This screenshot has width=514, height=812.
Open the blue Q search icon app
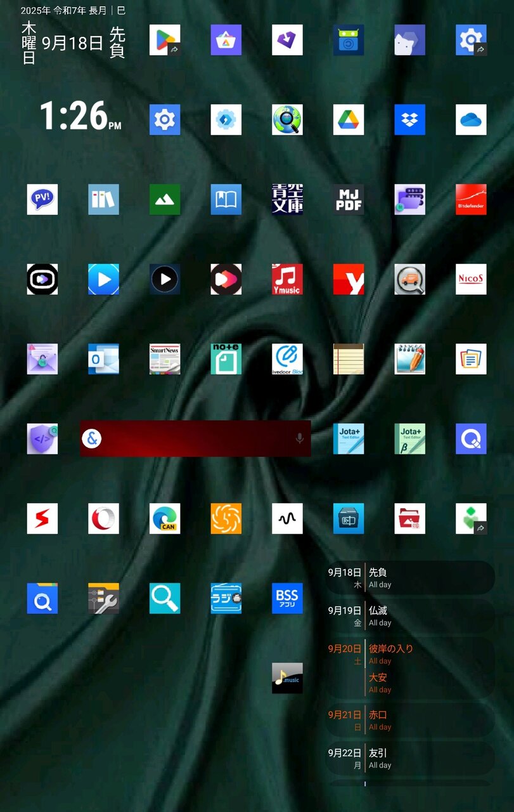click(471, 439)
